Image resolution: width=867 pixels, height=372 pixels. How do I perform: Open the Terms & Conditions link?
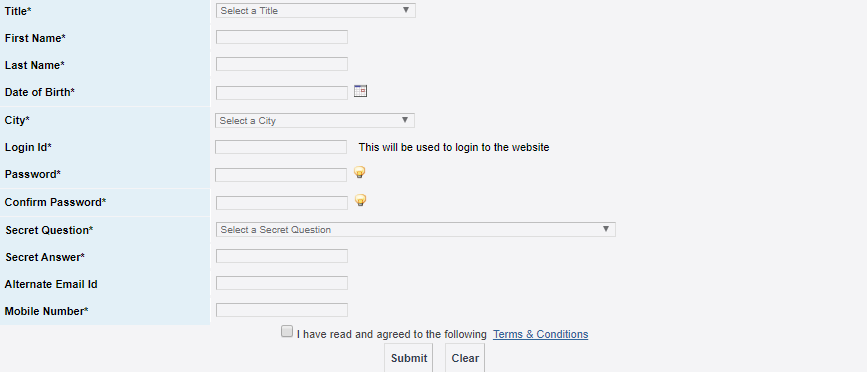[x=540, y=334]
